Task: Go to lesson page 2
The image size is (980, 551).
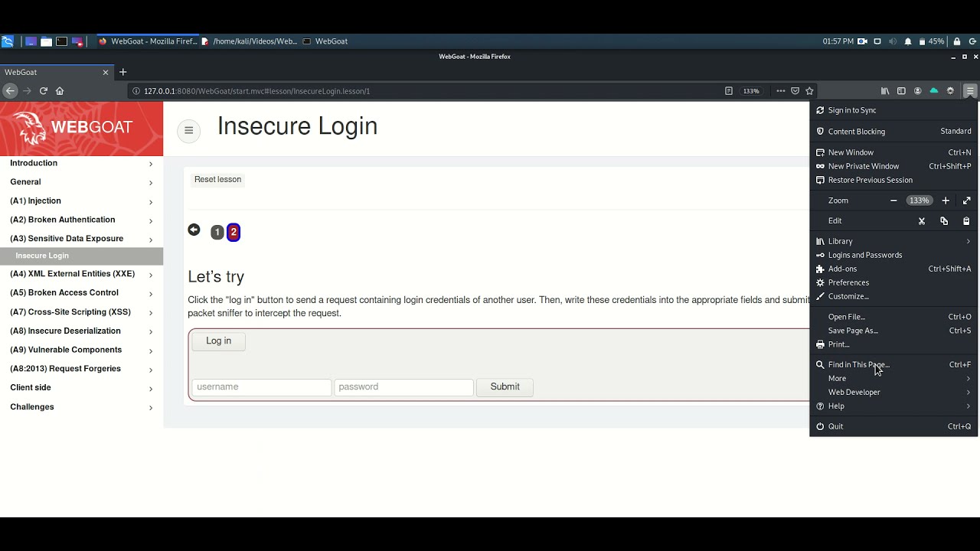Action: [x=234, y=232]
